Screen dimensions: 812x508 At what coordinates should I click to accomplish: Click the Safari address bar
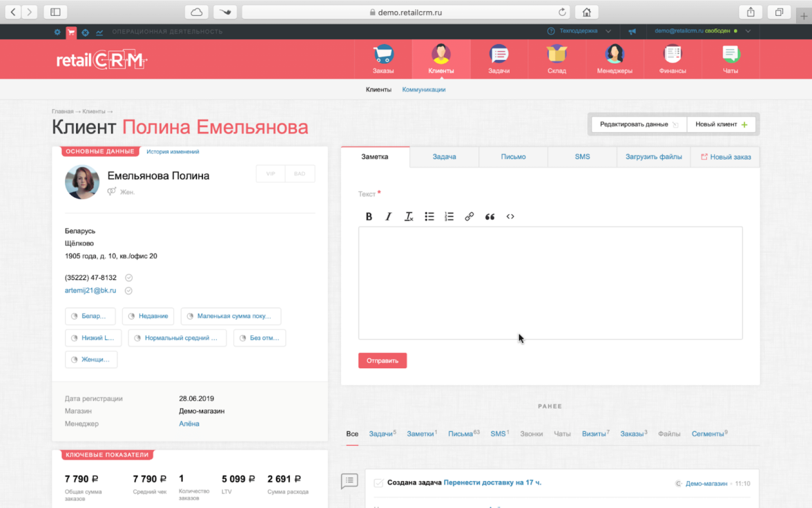[x=405, y=12]
